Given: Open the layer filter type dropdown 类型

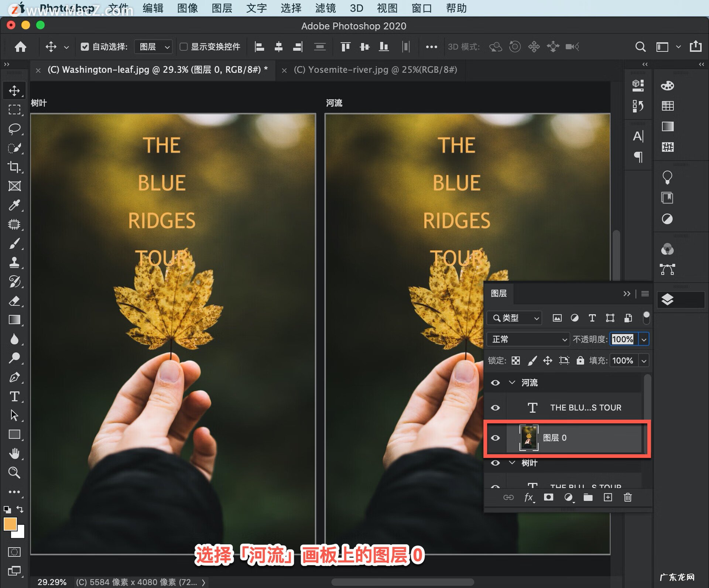Looking at the screenshot, I should [x=514, y=318].
